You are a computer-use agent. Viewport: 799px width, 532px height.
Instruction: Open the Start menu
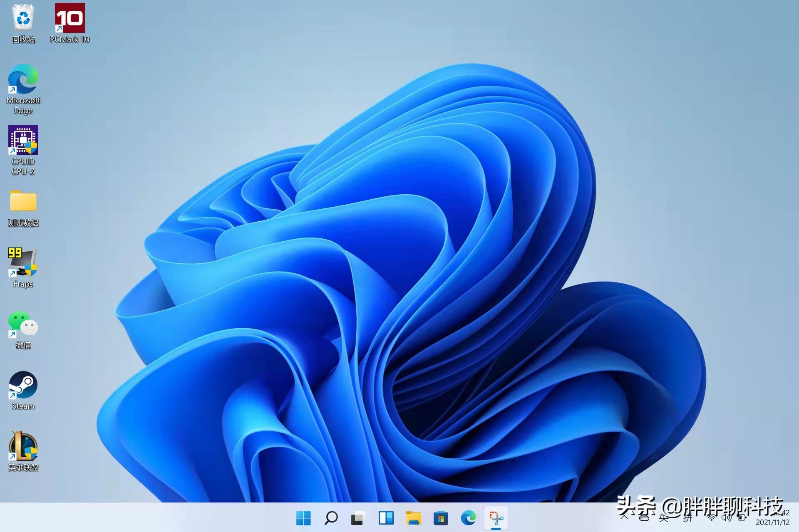pos(303,519)
